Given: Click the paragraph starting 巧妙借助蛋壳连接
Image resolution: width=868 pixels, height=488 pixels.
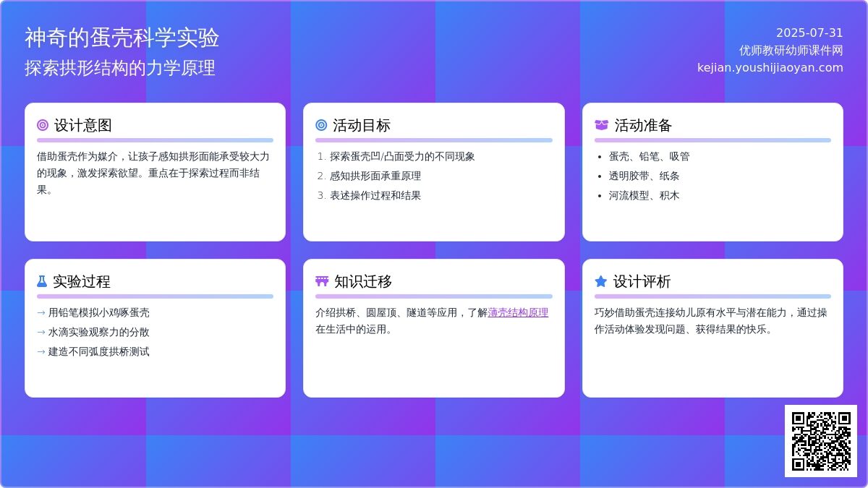Looking at the screenshot, I should 711,321.
